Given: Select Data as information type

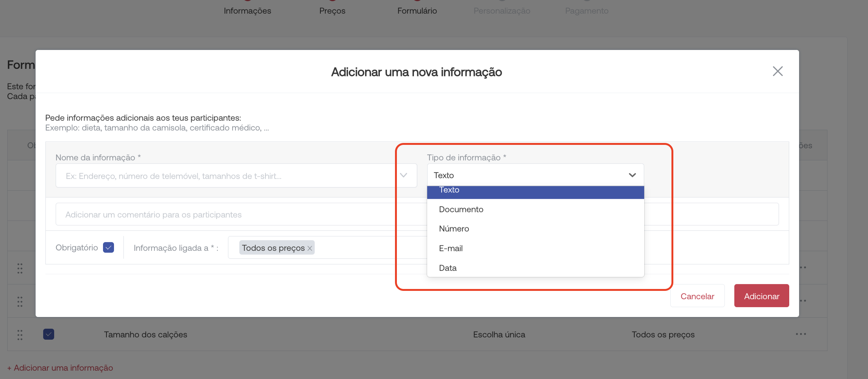Looking at the screenshot, I should (x=448, y=268).
